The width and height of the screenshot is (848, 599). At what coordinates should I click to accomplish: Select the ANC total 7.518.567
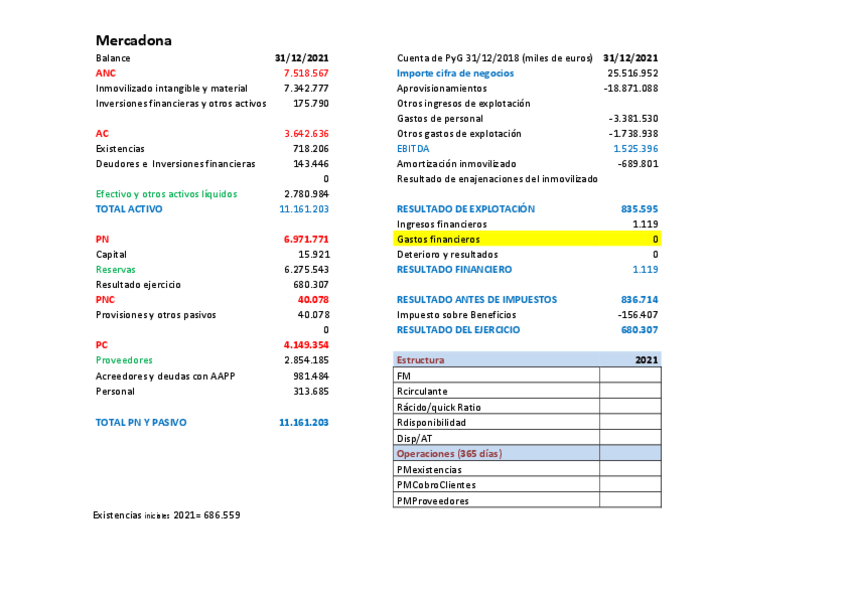click(306, 73)
